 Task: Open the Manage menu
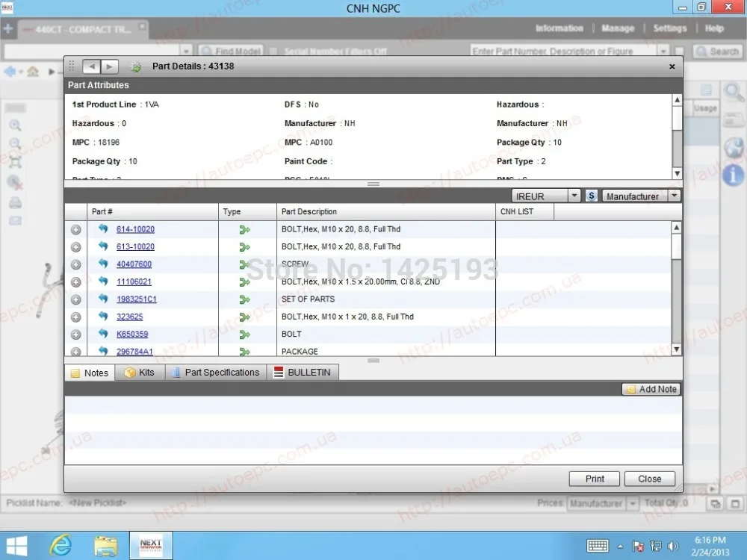click(618, 28)
